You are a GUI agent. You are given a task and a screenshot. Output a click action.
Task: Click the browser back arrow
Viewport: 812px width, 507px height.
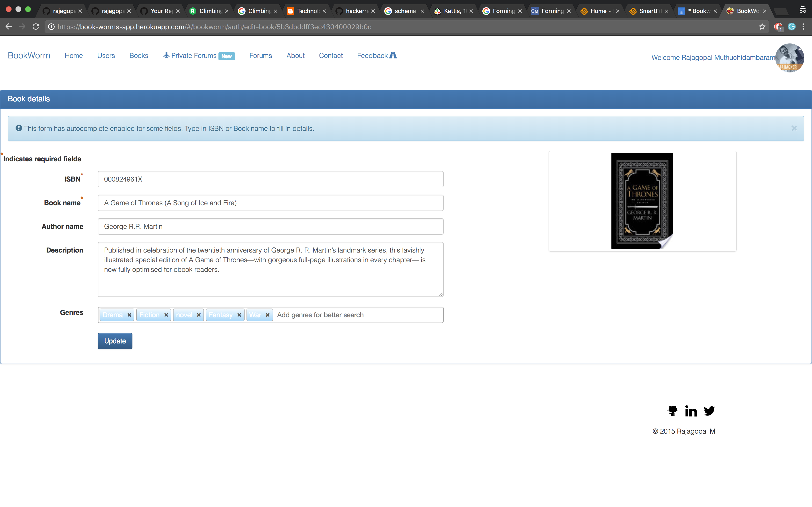(x=9, y=27)
